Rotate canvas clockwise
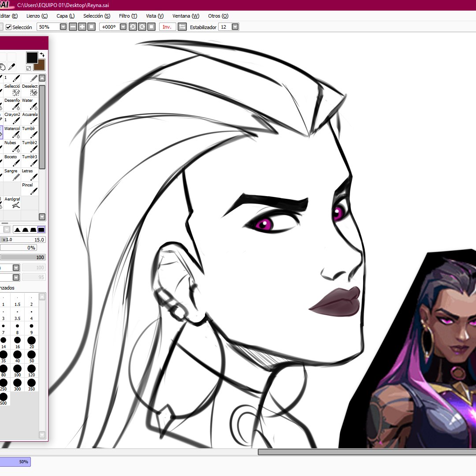The height and width of the screenshot is (476, 476). pyautogui.click(x=142, y=27)
